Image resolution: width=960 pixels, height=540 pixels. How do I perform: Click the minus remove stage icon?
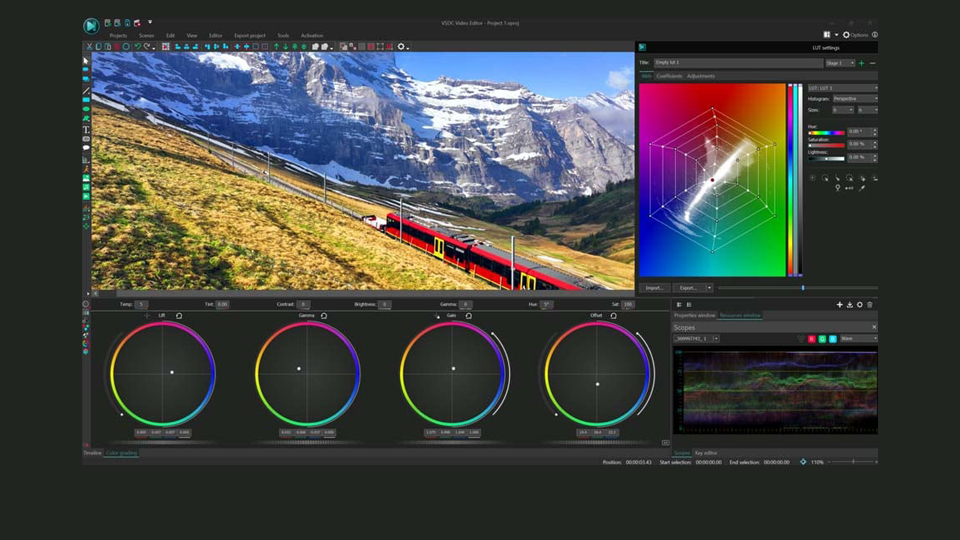(872, 63)
